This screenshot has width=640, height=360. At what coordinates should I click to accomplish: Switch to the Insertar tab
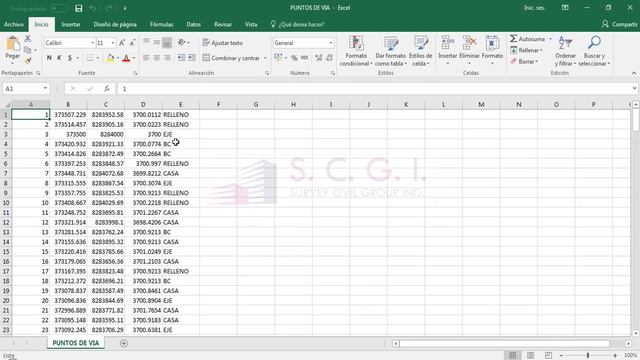click(71, 24)
